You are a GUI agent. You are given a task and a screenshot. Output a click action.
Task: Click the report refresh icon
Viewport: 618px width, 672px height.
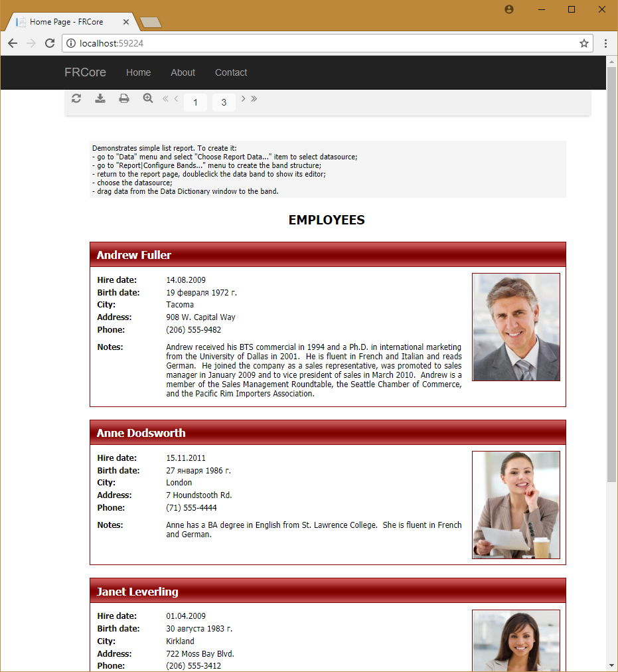tap(76, 98)
